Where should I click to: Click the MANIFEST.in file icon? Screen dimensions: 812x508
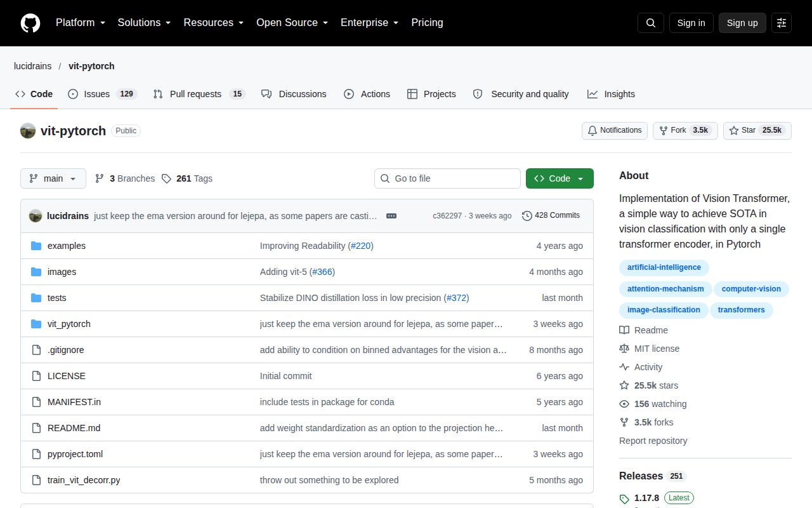(x=36, y=402)
